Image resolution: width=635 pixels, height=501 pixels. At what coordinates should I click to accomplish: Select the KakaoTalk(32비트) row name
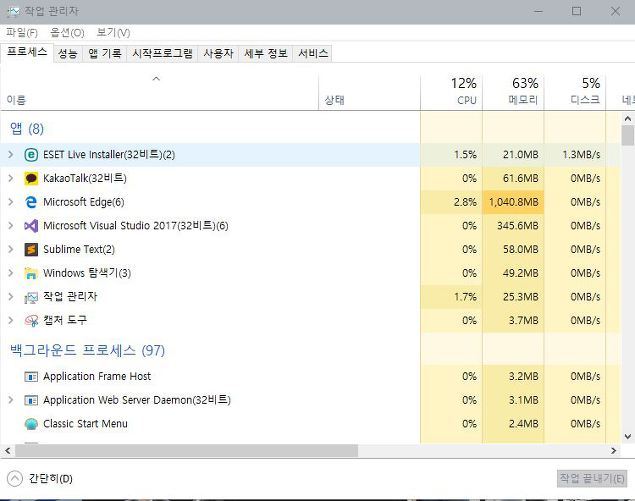[85, 178]
